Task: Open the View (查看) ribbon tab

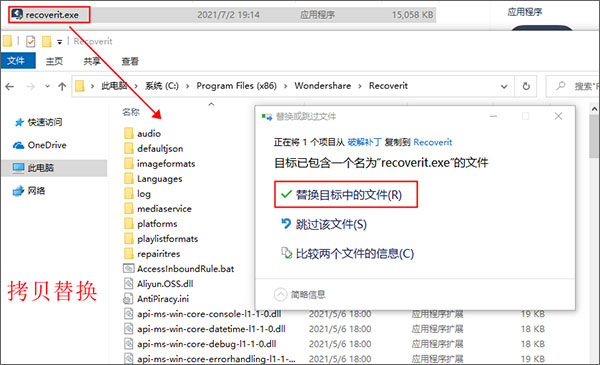Action: point(130,61)
